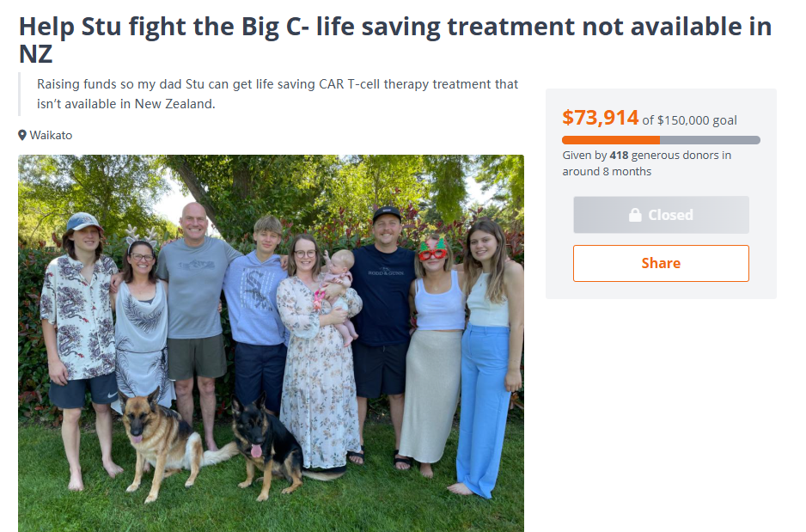This screenshot has height=532, width=806.
Task: Click the padlock icon on the Closed button
Action: click(x=635, y=215)
